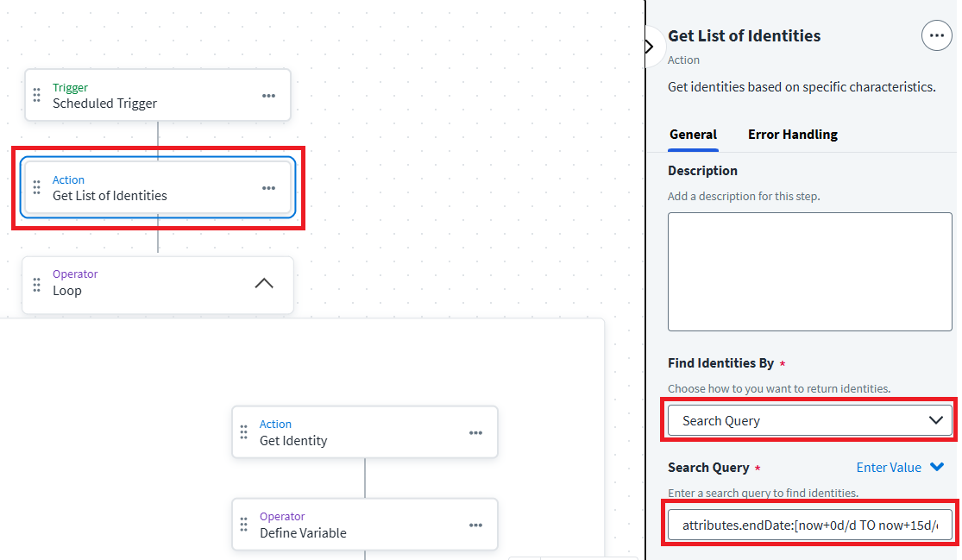Screen dimensions: 962x560
Task: Click the Define Variable drag handle
Action: click(244, 525)
